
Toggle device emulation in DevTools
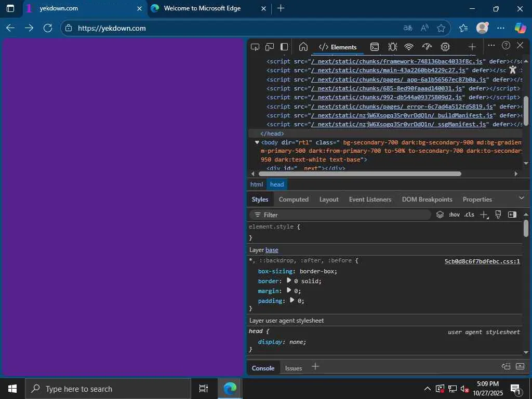(270, 47)
